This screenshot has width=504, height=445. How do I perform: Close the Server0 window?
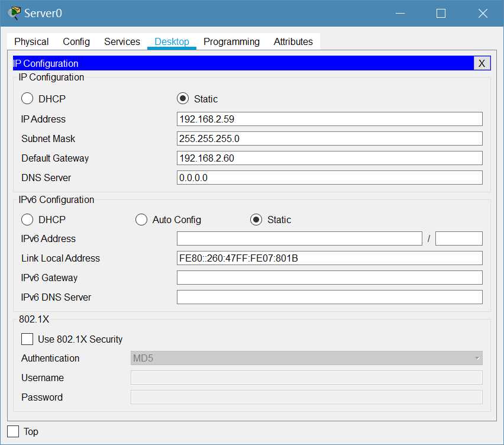click(x=483, y=13)
